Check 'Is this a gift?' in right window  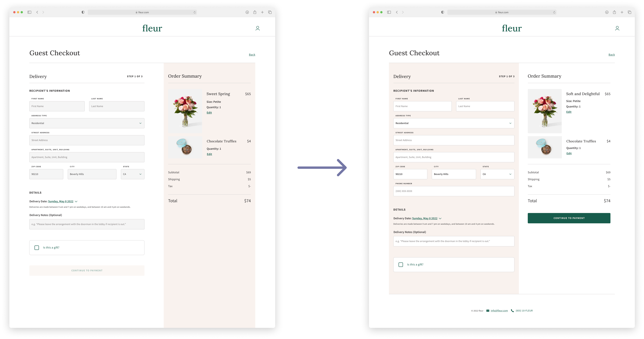click(401, 265)
